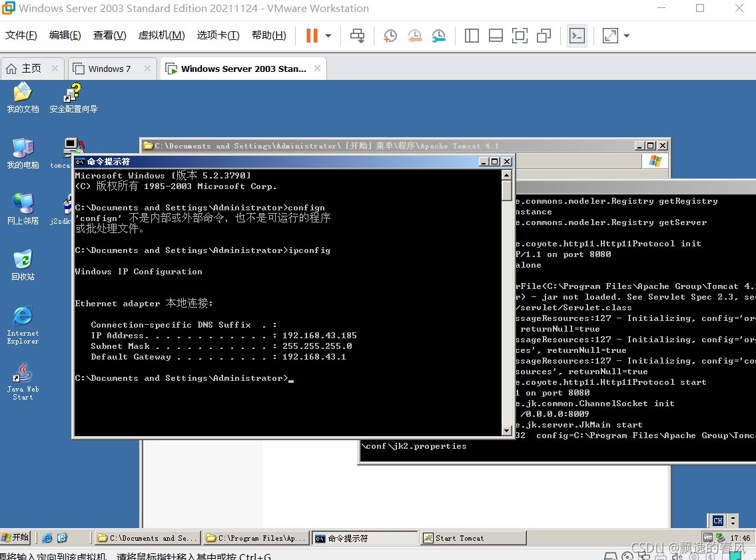The image size is (756, 560).
Task: Click the Windows flag logo in Explorer window
Action: coord(655,160)
